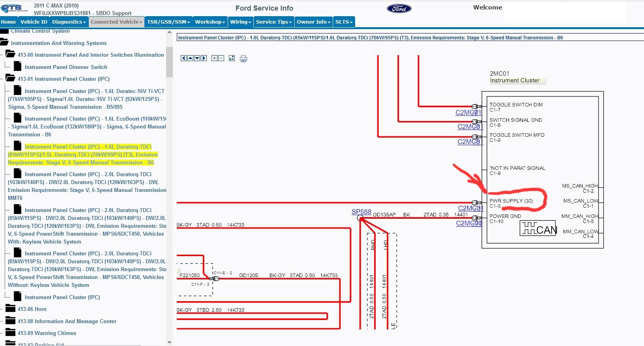
Task: Open the Service Tips dropdown menu
Action: (274, 22)
